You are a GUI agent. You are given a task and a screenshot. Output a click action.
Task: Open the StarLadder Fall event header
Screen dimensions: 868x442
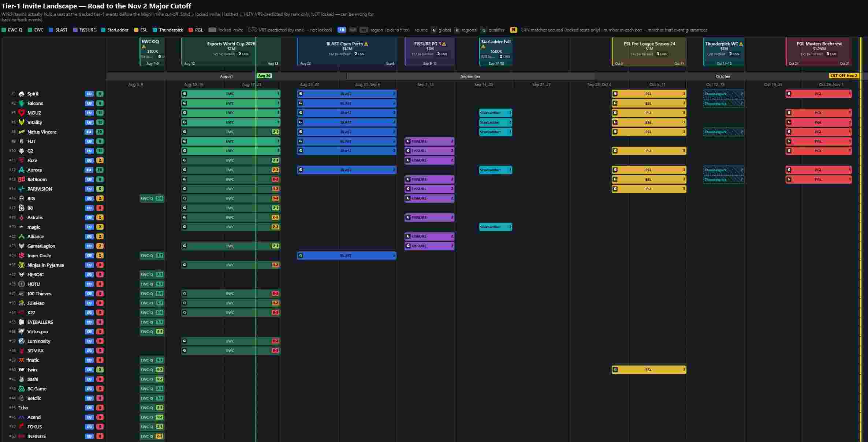tap(496, 52)
